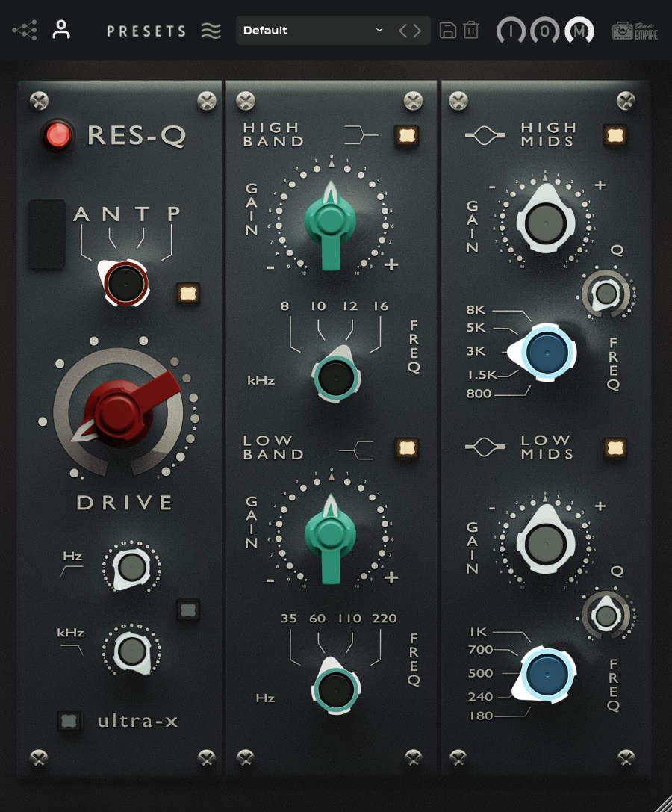Toggle the LOW BAND enable button
Screen dimensions: 672x812
tap(406, 448)
